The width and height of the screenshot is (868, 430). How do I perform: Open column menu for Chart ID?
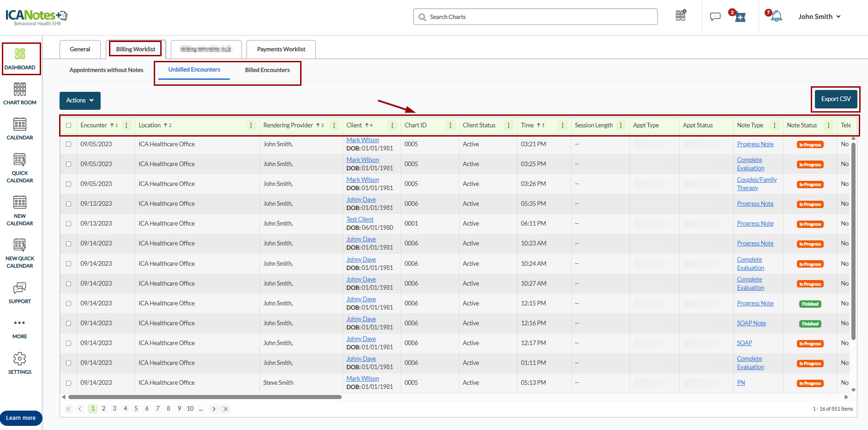click(451, 125)
